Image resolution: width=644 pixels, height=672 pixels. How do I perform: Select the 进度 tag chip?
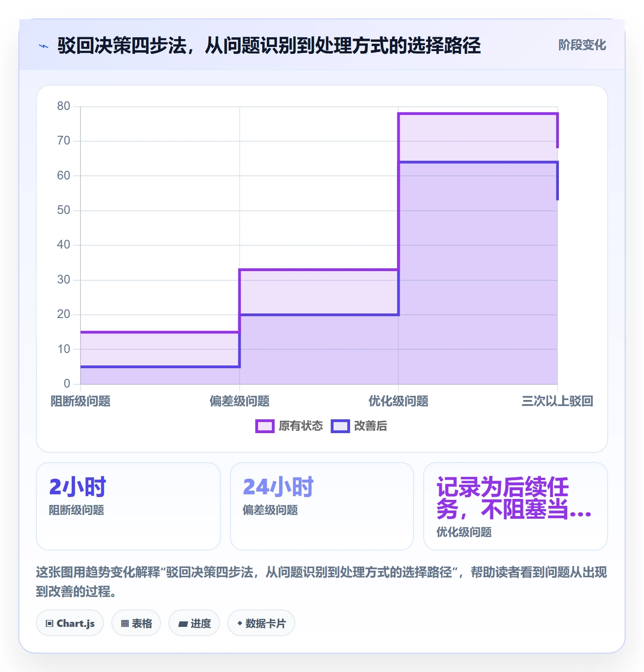194,623
